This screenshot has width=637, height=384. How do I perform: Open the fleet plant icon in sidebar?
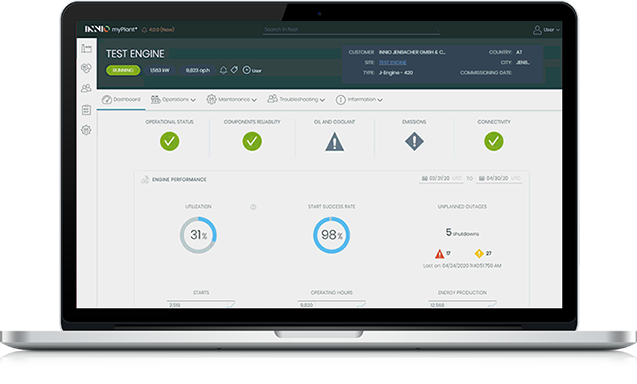(86, 48)
